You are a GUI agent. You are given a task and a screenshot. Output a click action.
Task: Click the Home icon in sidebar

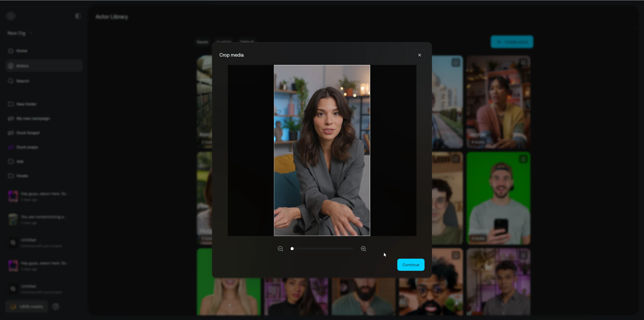(11, 51)
